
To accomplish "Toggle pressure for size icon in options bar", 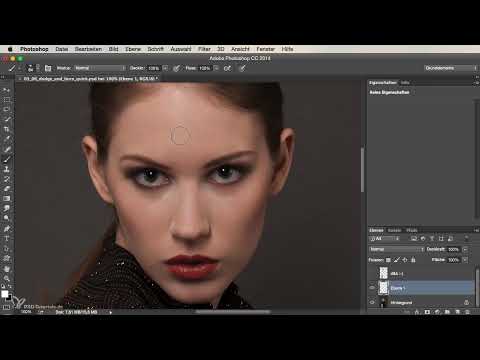I will click(x=242, y=68).
